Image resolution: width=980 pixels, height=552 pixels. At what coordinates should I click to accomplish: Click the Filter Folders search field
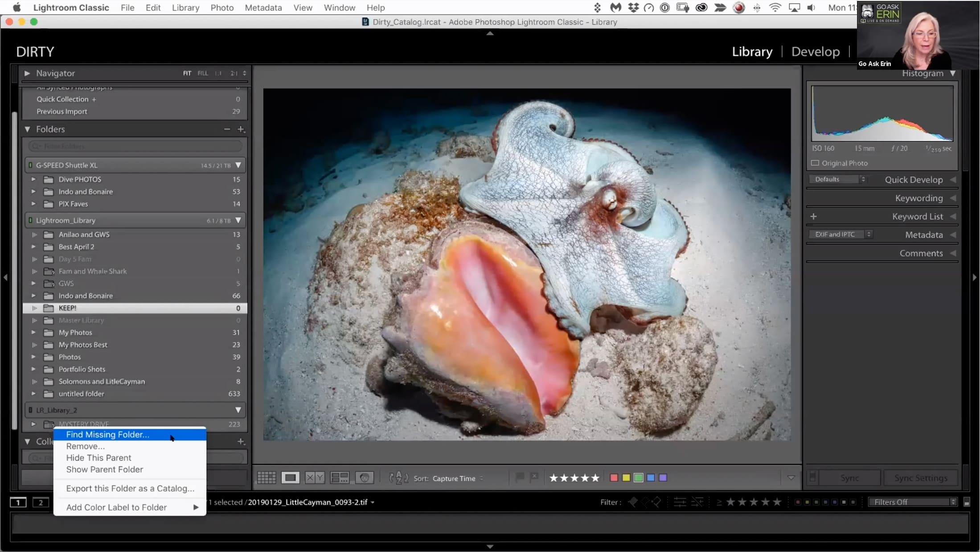[x=135, y=146]
